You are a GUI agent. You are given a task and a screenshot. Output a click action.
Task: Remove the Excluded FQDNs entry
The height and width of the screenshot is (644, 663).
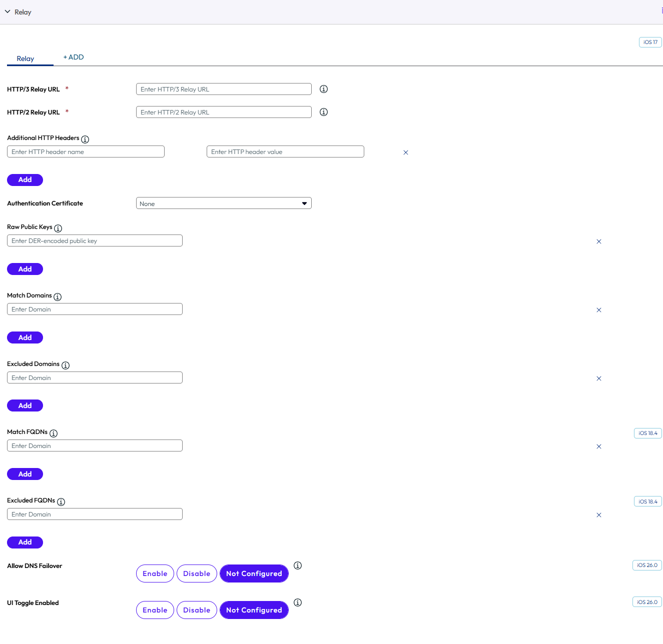[x=599, y=515]
